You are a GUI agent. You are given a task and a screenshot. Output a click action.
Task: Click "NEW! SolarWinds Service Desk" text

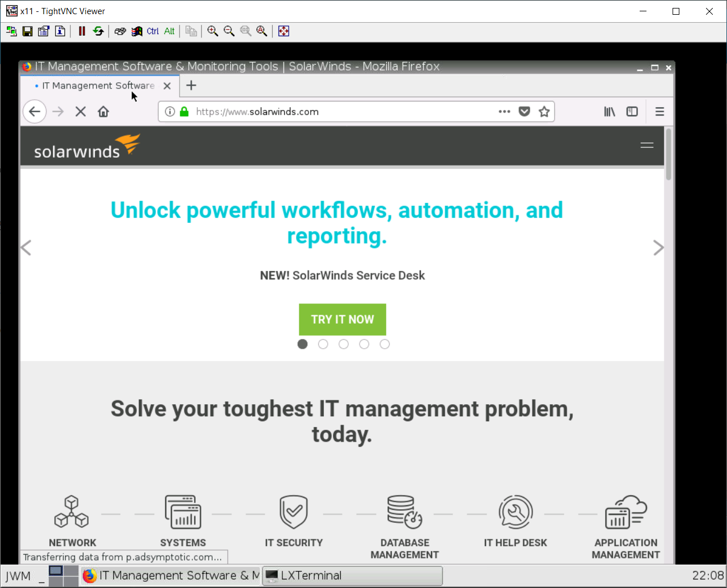coord(343,276)
